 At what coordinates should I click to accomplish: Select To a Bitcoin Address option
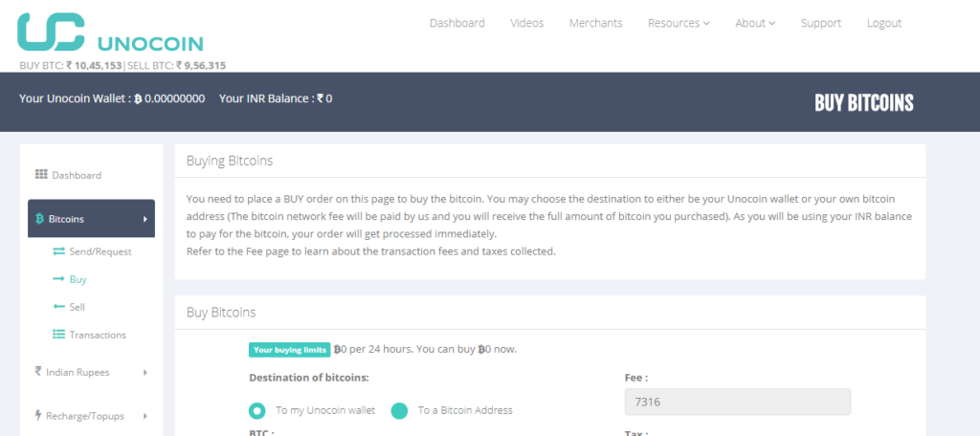399,410
